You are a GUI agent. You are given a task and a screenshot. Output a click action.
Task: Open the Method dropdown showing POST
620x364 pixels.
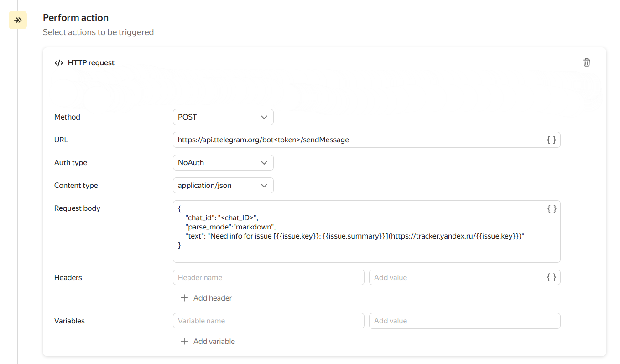[223, 117]
